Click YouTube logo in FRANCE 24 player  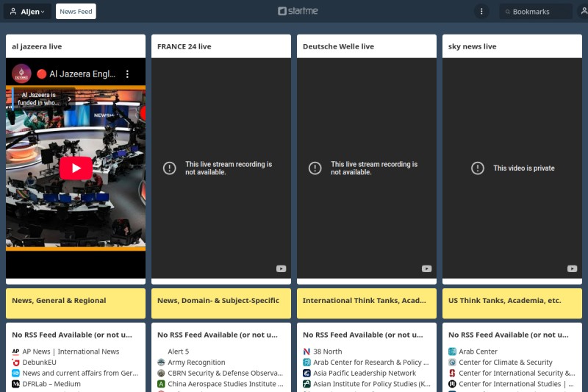tap(282, 268)
